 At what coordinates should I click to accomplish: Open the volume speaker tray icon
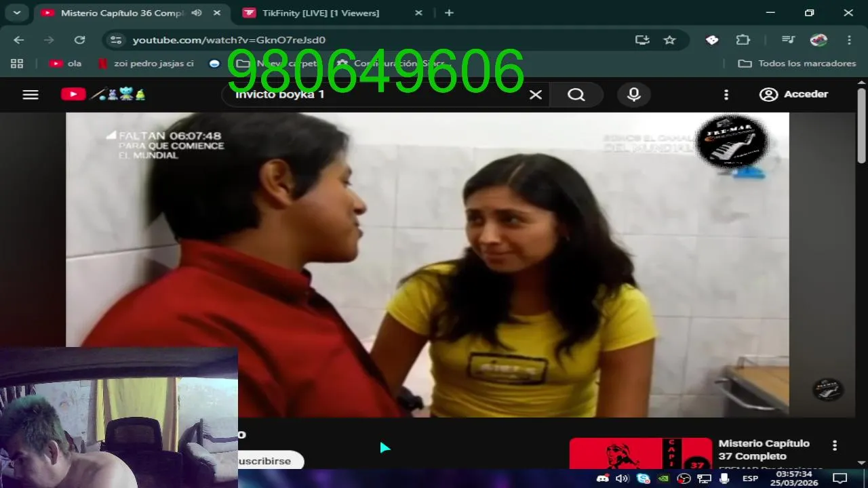point(622,479)
